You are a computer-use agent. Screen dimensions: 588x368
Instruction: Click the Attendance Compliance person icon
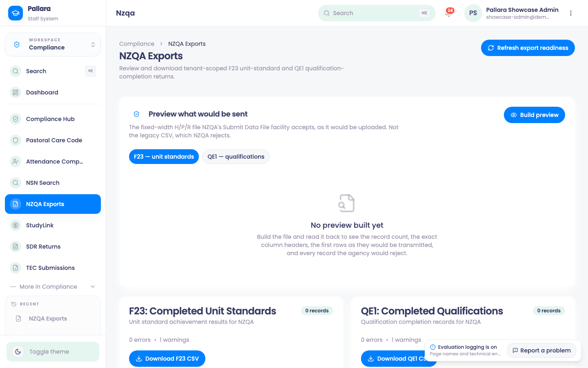[16, 162]
